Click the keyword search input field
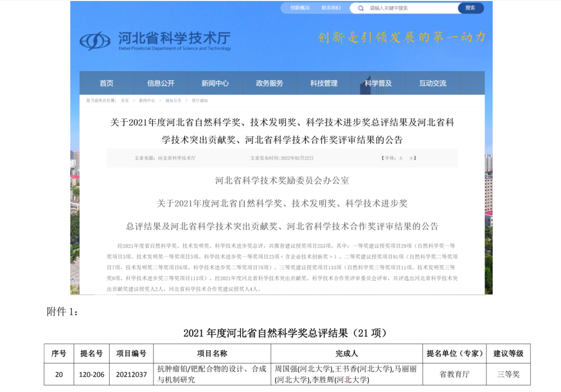Screen dimensions: 561x392 [x=411, y=8]
